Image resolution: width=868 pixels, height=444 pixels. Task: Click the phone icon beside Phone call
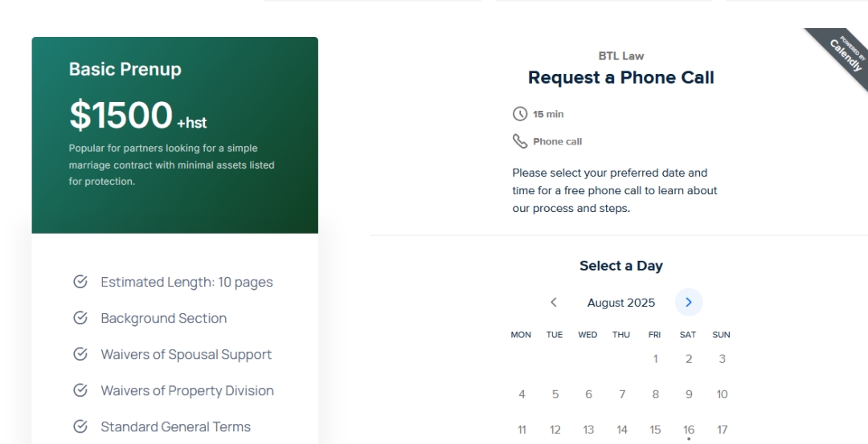coord(520,141)
